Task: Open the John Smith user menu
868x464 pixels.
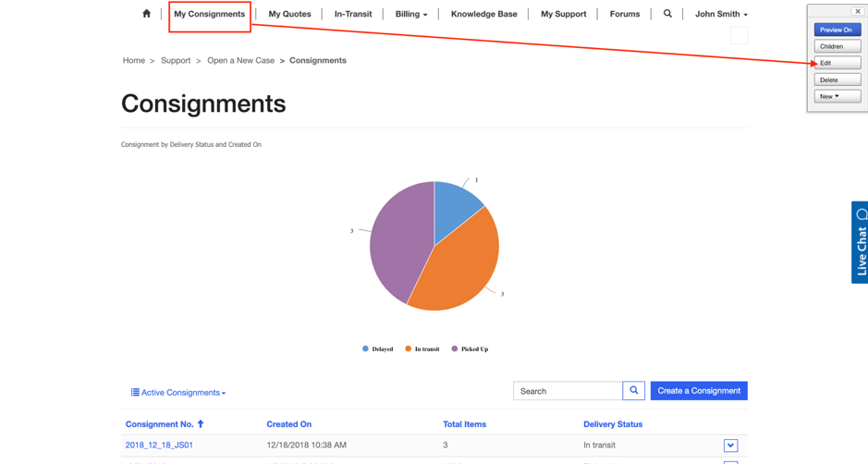Action: (721, 15)
